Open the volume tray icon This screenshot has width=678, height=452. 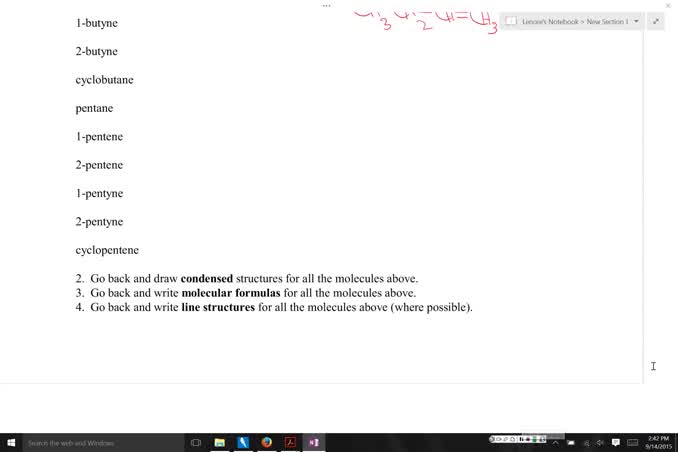(x=600, y=442)
